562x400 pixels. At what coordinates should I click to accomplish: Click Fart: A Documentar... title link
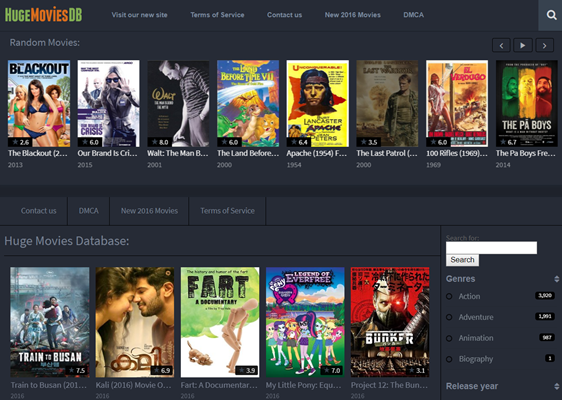(x=219, y=385)
